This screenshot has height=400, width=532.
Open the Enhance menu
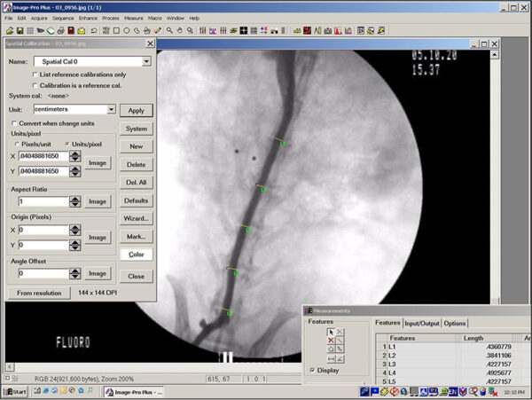tap(88, 18)
